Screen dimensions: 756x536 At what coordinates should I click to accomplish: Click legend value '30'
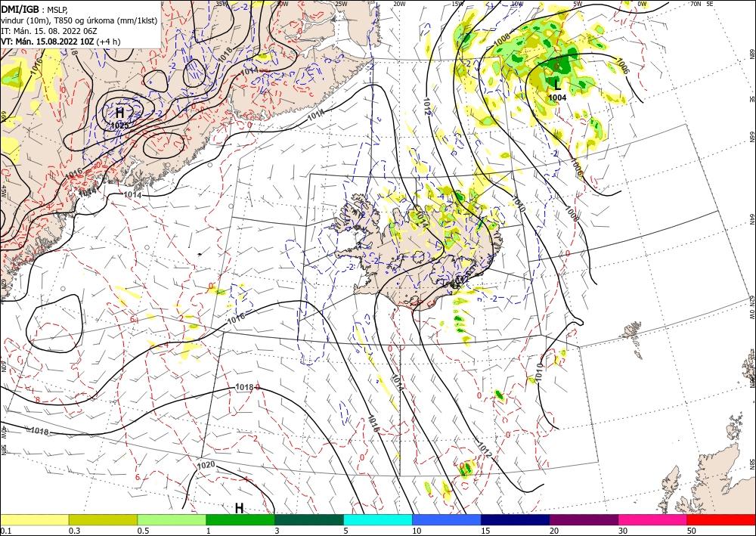pyautogui.click(x=623, y=531)
